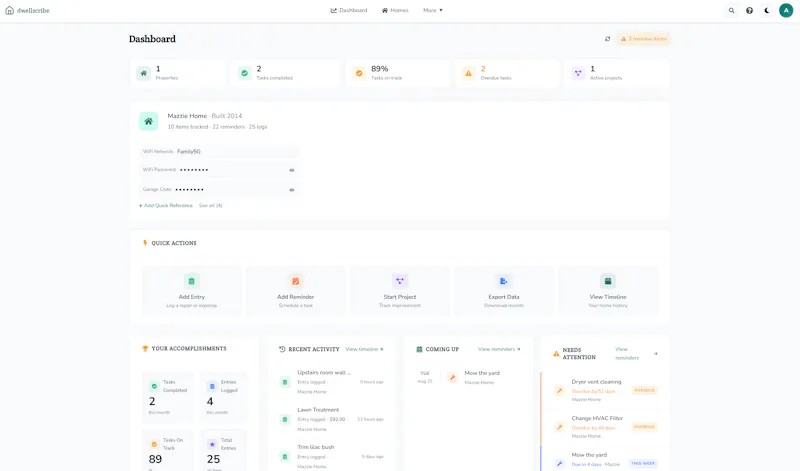Click the Properties stat house icon
The width and height of the screenshot is (800, 471).
143,73
